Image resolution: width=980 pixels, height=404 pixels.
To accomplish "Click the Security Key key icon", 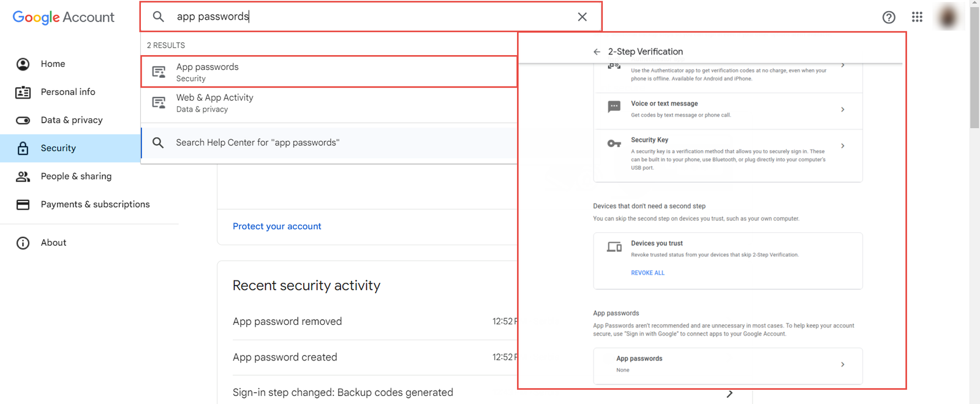I will [614, 143].
